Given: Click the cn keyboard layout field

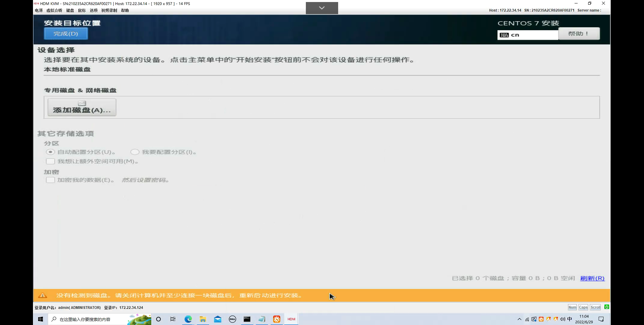Looking at the screenshot, I should (528, 35).
